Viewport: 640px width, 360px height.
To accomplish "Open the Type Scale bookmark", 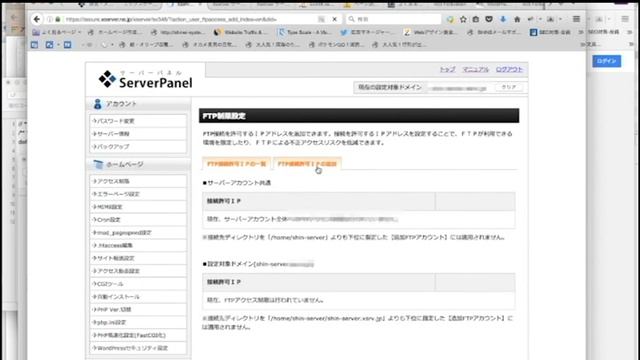I will (x=304, y=32).
